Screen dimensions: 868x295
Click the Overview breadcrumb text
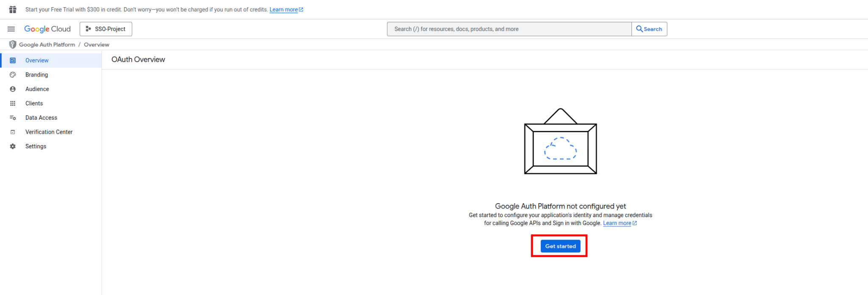[x=97, y=44]
